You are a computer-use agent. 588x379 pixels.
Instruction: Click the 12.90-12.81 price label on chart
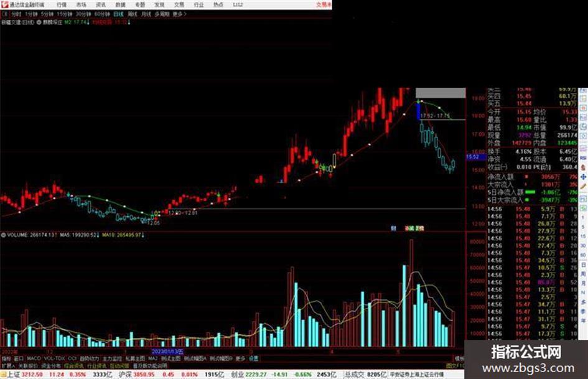tap(183, 213)
